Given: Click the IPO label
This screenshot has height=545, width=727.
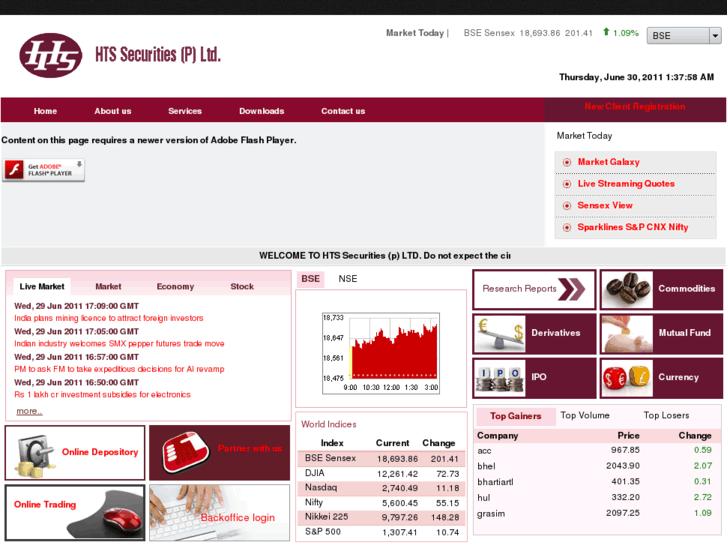Looking at the screenshot, I should 539,377.
